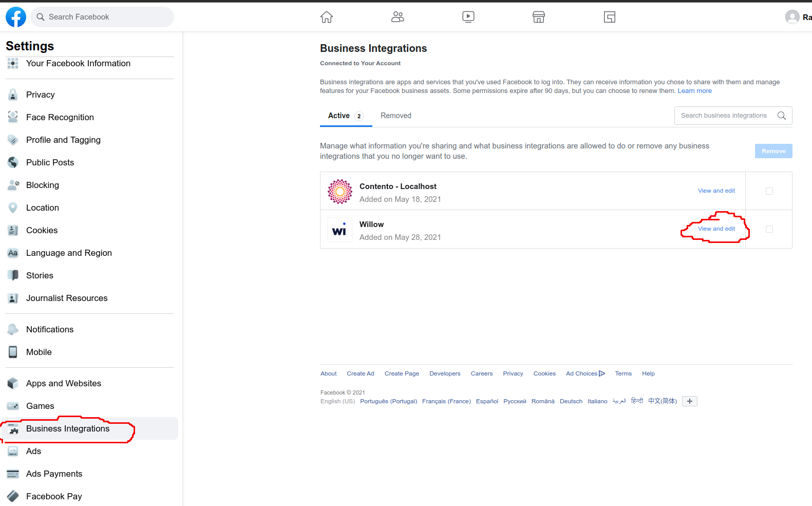The image size is (812, 506).
Task: Open the Marketplace icon
Action: [539, 17]
